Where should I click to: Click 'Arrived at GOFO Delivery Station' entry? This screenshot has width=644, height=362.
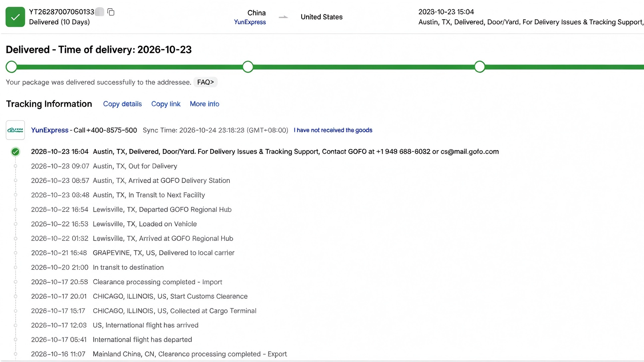(x=161, y=181)
